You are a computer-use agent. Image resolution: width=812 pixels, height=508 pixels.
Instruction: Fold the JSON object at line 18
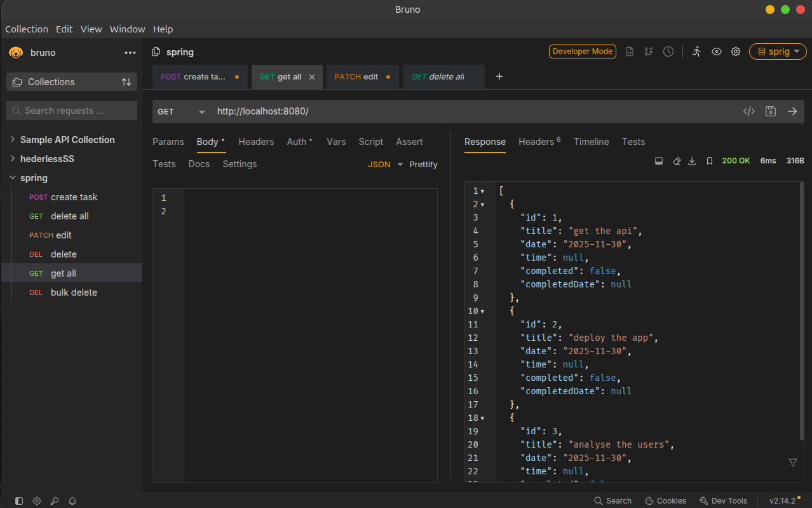(x=482, y=418)
